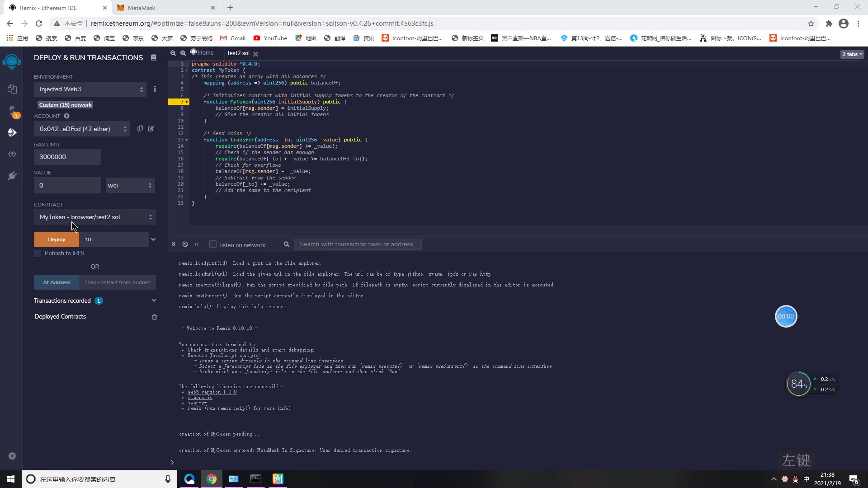868x488 pixels.
Task: Click the Deployed Contracts label
Action: point(60,317)
